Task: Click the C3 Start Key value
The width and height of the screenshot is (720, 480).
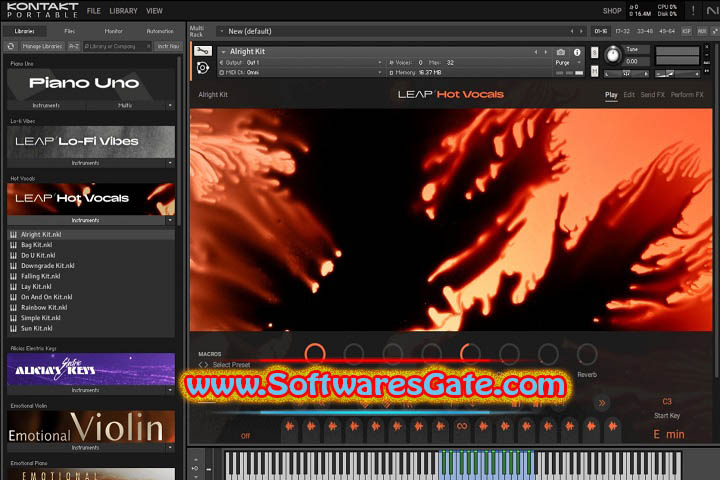Action: [667, 401]
